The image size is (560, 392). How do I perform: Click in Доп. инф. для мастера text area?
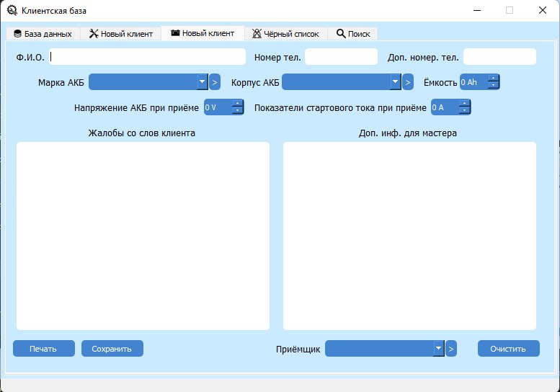[x=409, y=236]
